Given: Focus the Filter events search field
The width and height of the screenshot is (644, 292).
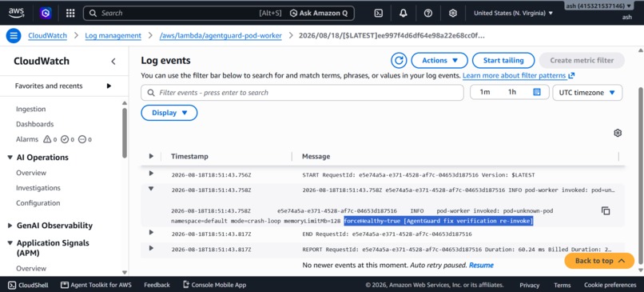Looking at the screenshot, I should (x=302, y=93).
